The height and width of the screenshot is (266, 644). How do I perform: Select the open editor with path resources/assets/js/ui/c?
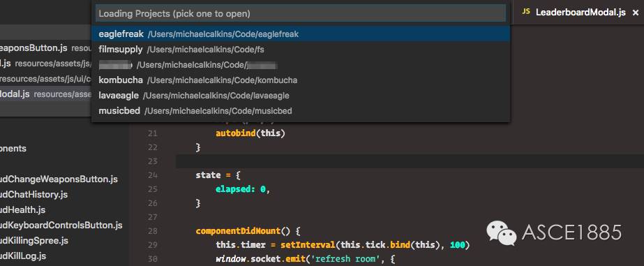click(45, 79)
